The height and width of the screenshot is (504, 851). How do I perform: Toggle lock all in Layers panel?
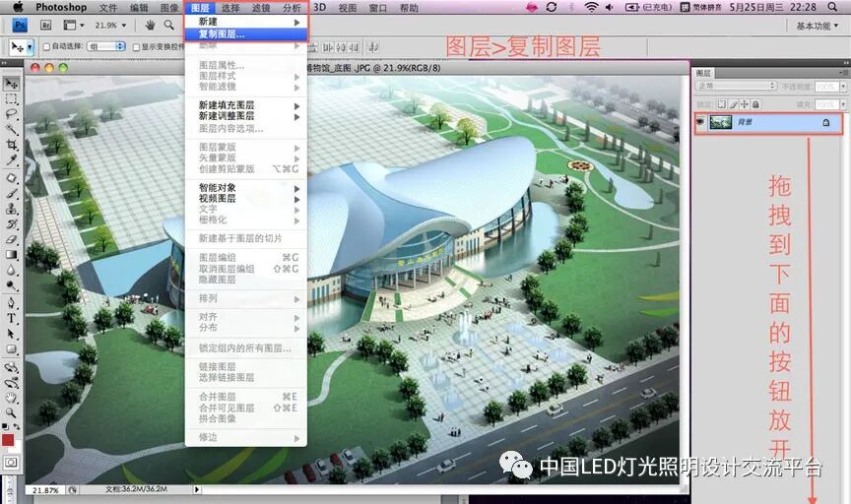755,104
